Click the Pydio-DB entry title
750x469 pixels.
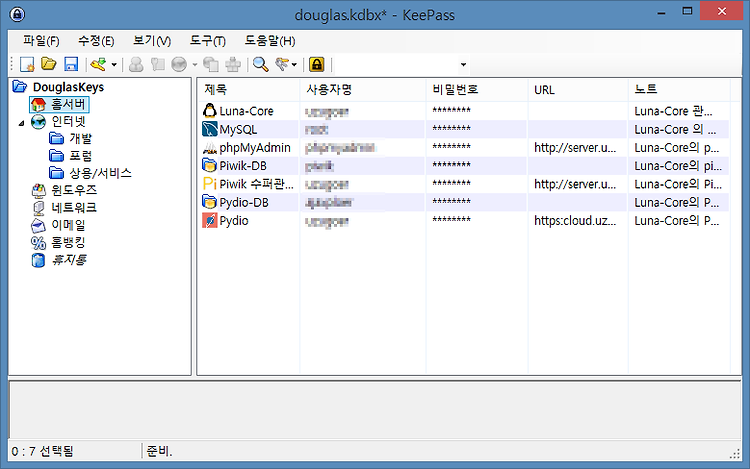(x=244, y=202)
